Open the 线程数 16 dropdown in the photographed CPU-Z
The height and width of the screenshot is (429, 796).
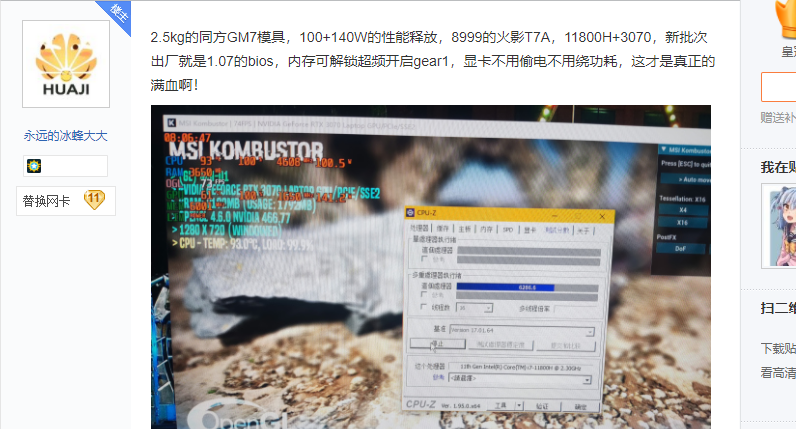(x=474, y=308)
